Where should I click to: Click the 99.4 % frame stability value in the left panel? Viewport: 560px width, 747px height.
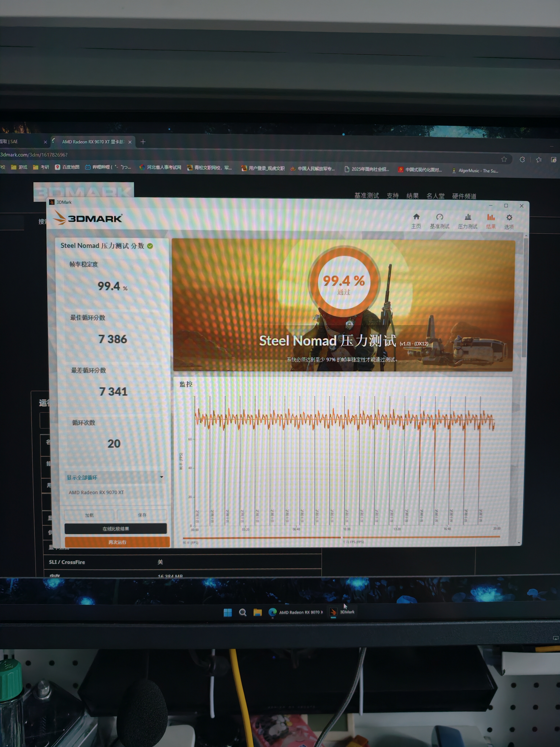(112, 286)
